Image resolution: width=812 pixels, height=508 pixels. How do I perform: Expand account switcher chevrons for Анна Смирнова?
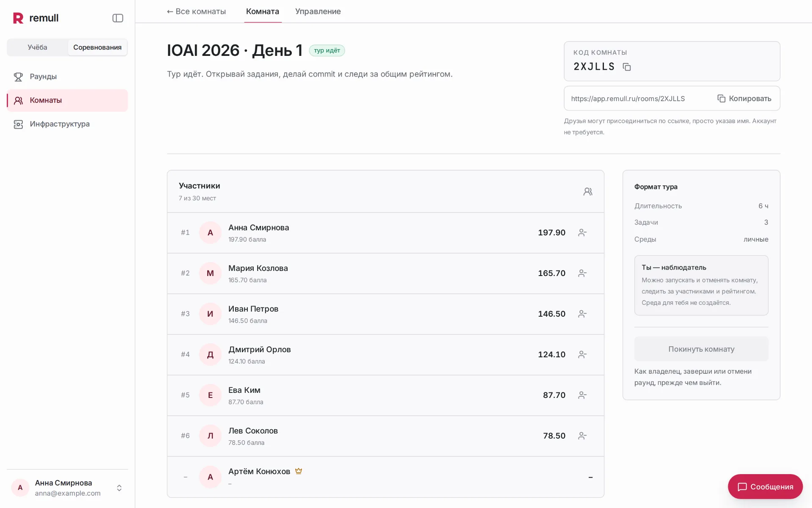(x=119, y=488)
